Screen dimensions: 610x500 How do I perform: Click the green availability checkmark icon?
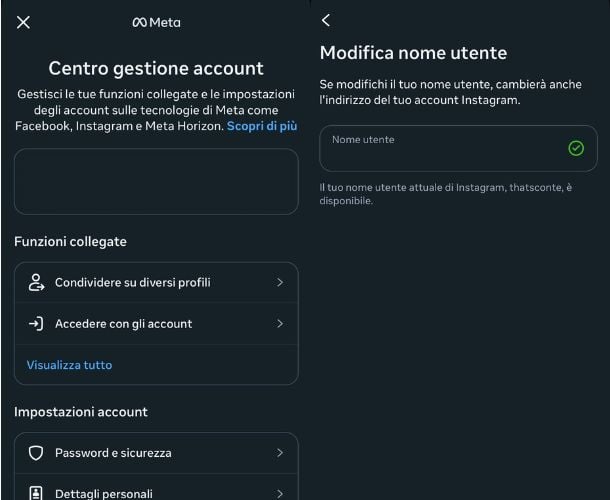coord(576,148)
